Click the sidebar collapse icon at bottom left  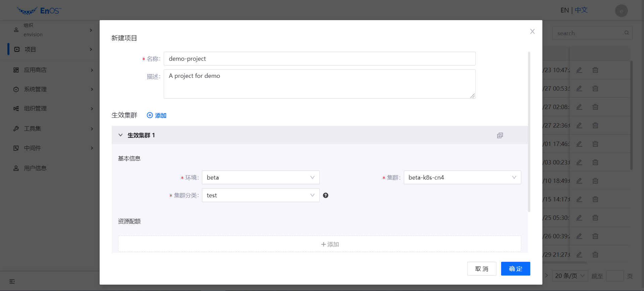pyautogui.click(x=12, y=281)
